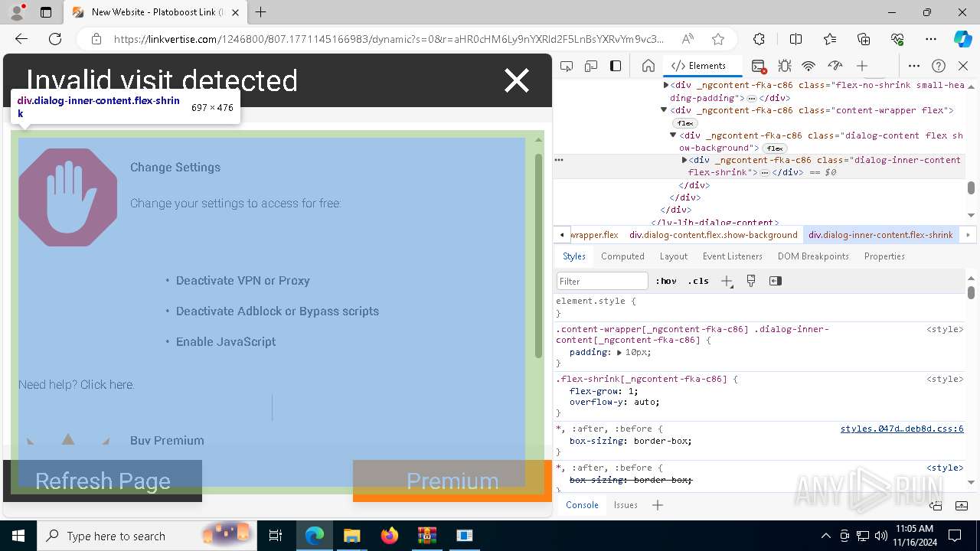Image resolution: width=980 pixels, height=551 pixels.
Task: Open the Sources debugger bug icon
Action: coord(784,66)
